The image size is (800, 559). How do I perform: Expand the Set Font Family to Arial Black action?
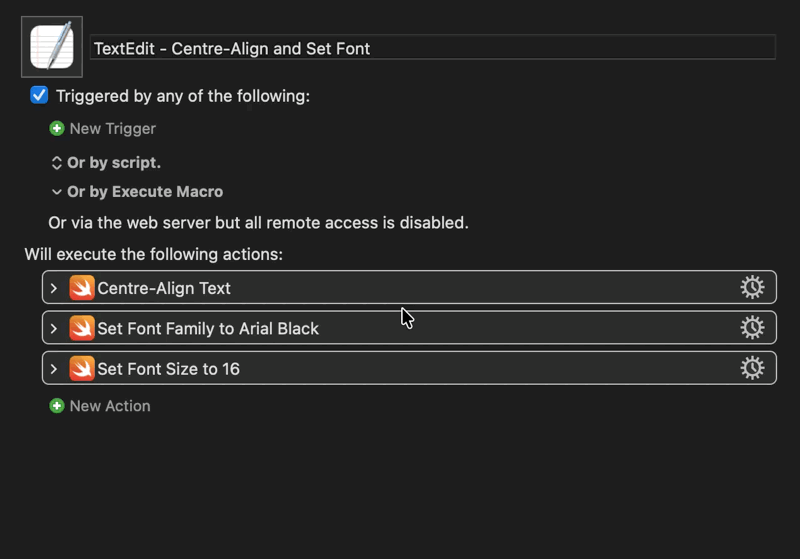click(x=54, y=328)
